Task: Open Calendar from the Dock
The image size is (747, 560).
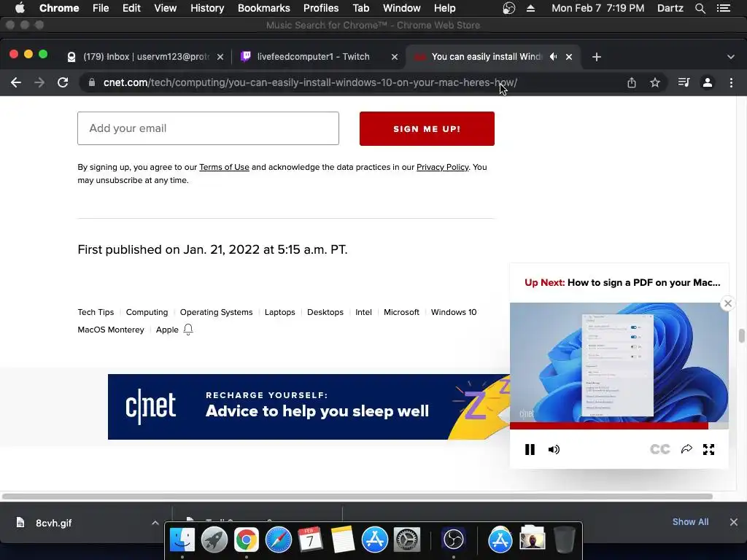Action: tap(311, 540)
